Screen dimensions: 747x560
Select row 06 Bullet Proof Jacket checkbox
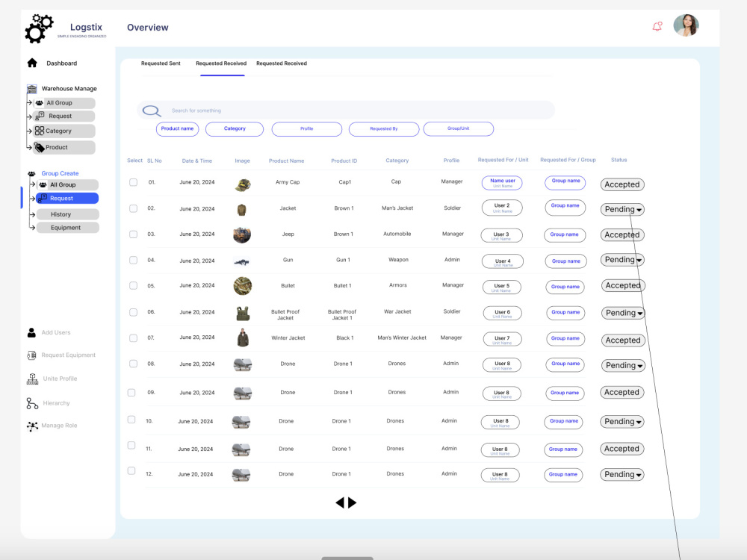[134, 312]
